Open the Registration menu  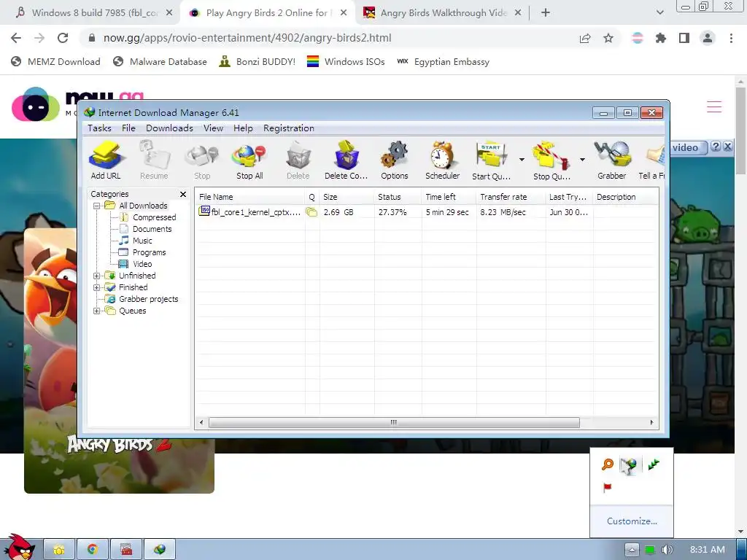[289, 128]
